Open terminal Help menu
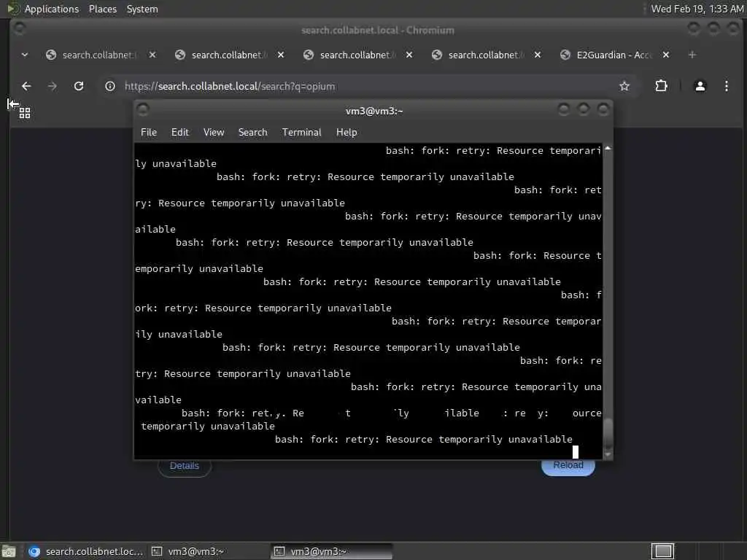Viewport: 747px width, 560px height. 347,133
